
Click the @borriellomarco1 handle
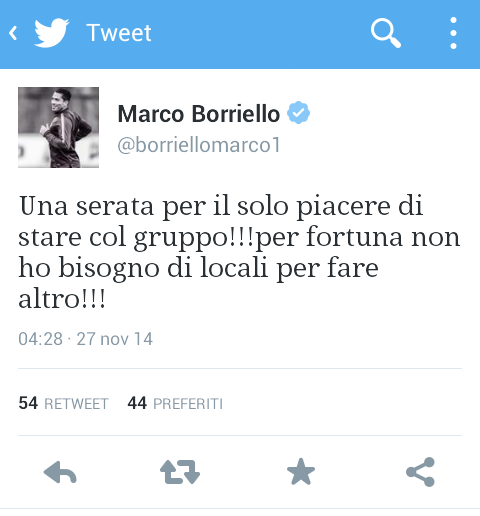tap(199, 145)
